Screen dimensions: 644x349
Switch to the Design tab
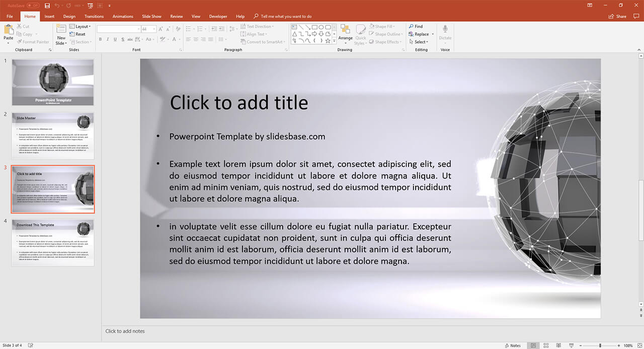tap(69, 16)
